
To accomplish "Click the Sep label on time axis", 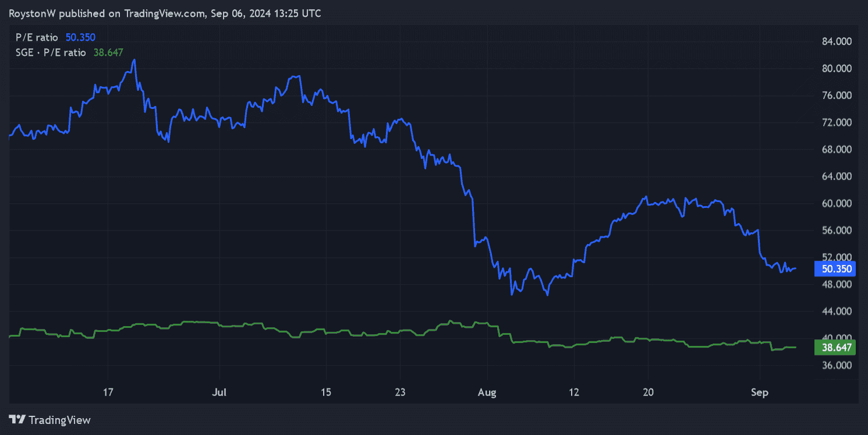I will 760,392.
